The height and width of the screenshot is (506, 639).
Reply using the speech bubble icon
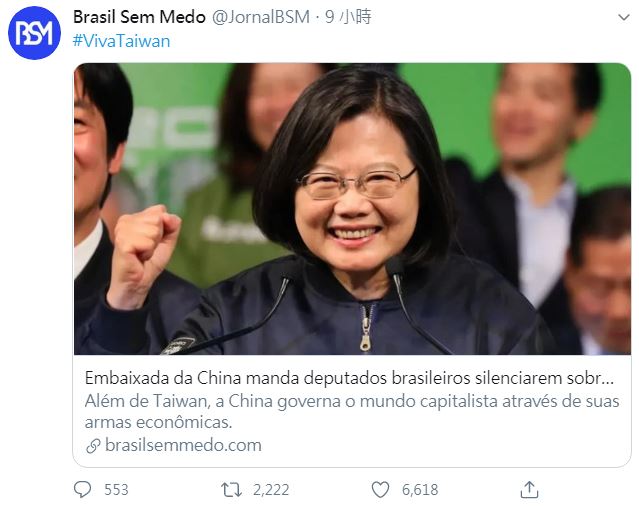(83, 489)
